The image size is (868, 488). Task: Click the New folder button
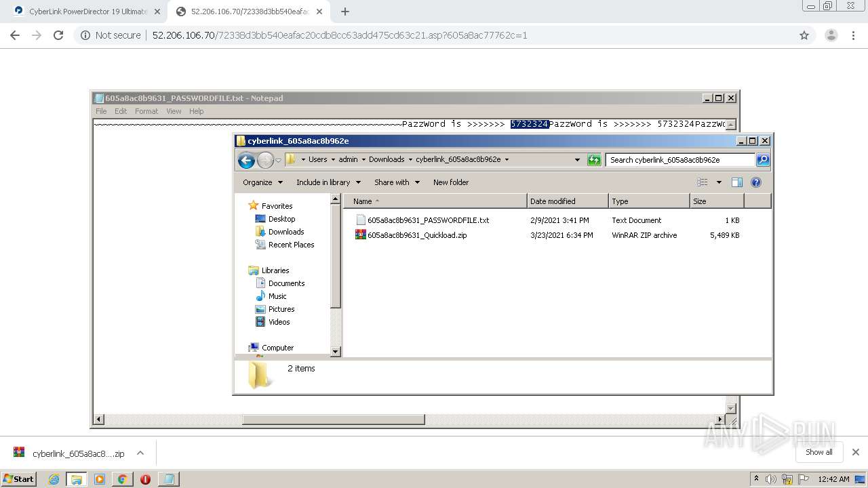click(x=451, y=182)
